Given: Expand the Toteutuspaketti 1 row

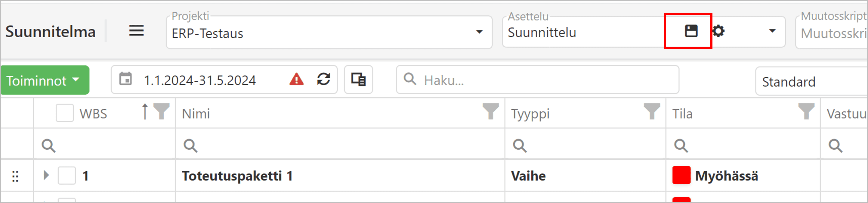Looking at the screenshot, I should [x=47, y=175].
